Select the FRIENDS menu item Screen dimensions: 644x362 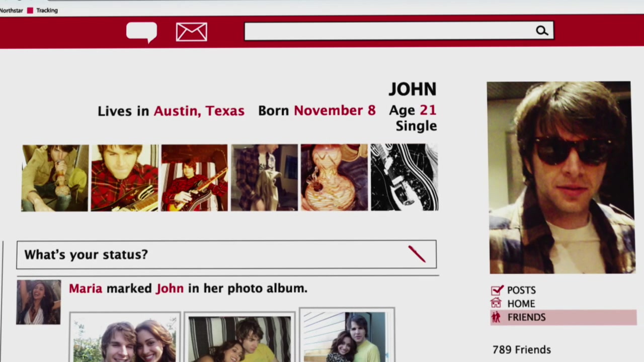pos(526,317)
